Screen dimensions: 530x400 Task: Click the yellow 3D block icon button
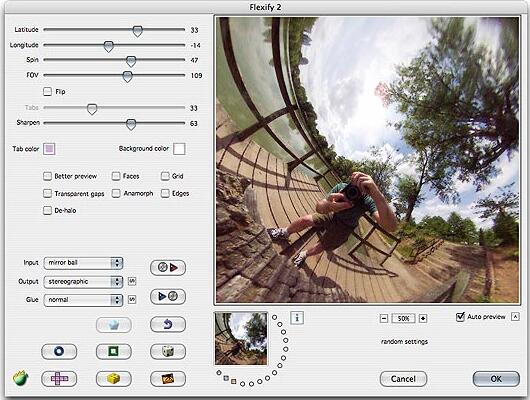pyautogui.click(x=114, y=379)
